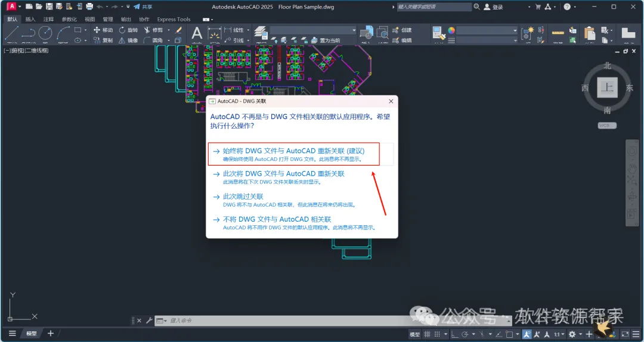Expand the 圆角 (Fillet) dropdown arrow

pyautogui.click(x=168, y=41)
